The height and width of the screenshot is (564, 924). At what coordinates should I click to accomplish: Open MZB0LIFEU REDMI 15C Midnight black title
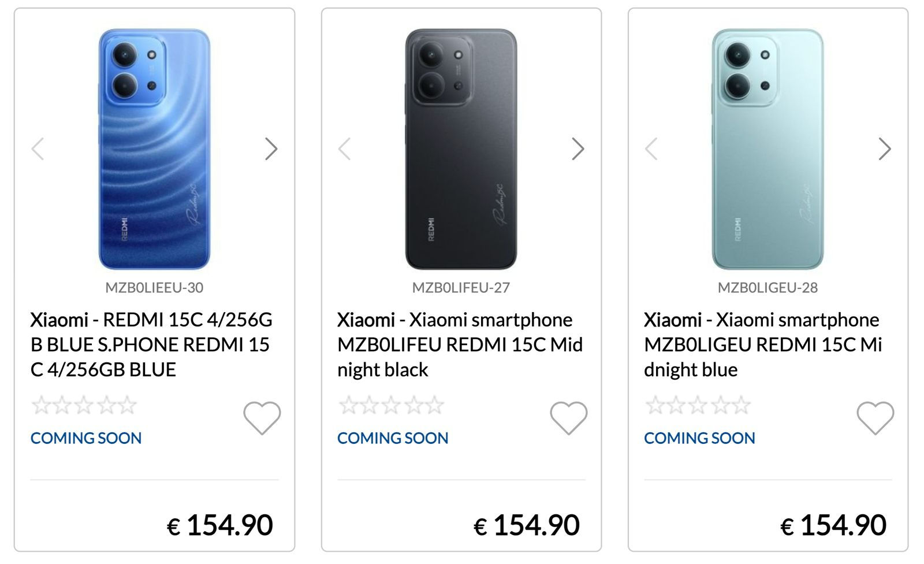(460, 344)
